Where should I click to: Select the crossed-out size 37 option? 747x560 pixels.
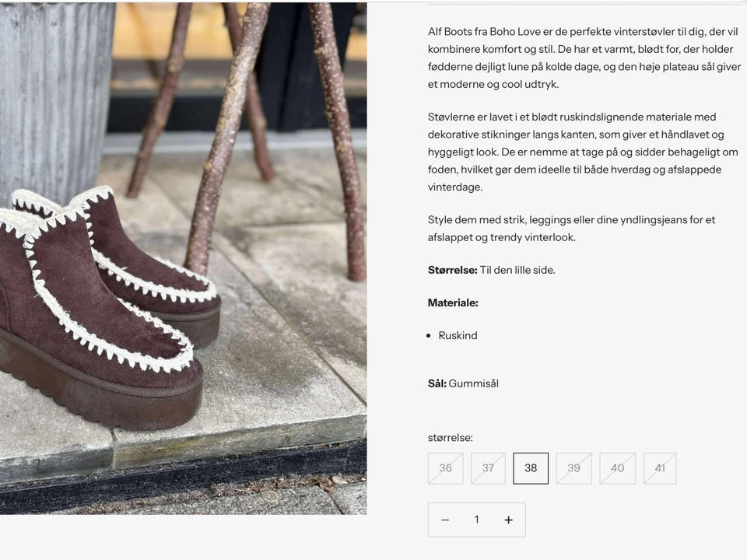489,468
